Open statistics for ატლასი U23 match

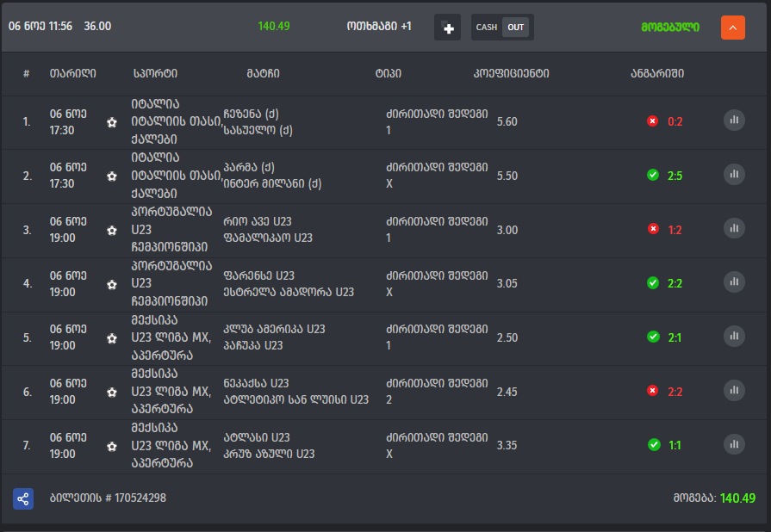click(734, 444)
